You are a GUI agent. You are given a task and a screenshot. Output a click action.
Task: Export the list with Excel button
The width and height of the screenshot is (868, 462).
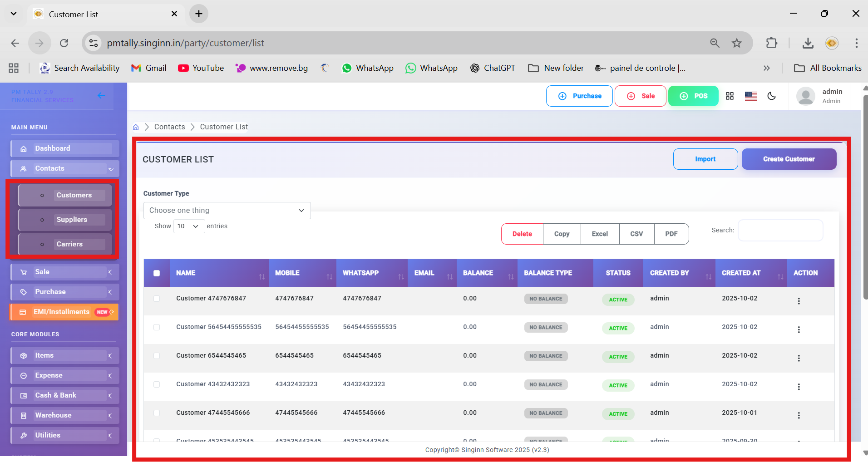(x=599, y=234)
